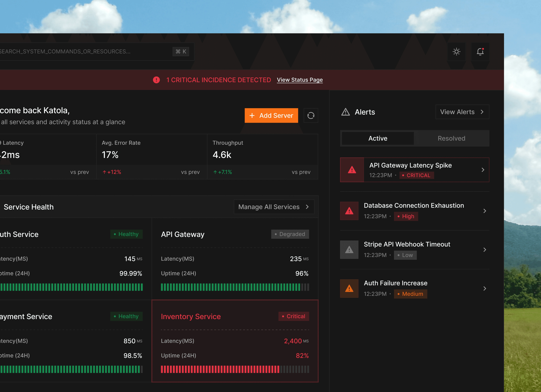Open notifications bell icon
541x392 pixels.
(480, 52)
